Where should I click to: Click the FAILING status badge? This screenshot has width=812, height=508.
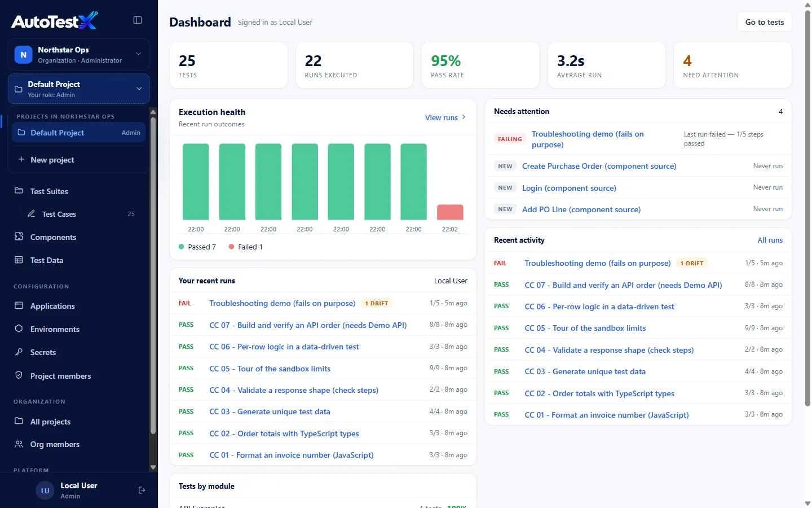510,139
